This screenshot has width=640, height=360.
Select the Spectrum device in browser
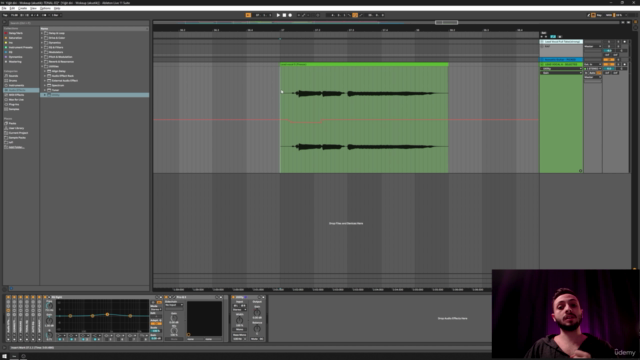(x=58, y=85)
